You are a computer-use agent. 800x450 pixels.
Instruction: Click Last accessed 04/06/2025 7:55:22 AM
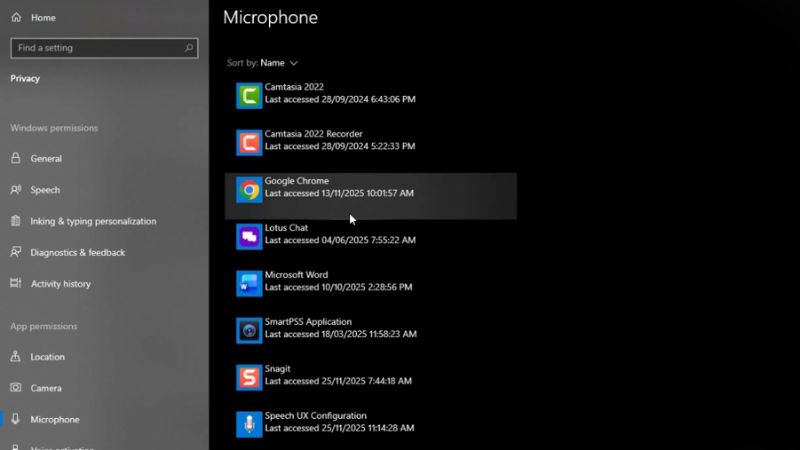click(340, 240)
